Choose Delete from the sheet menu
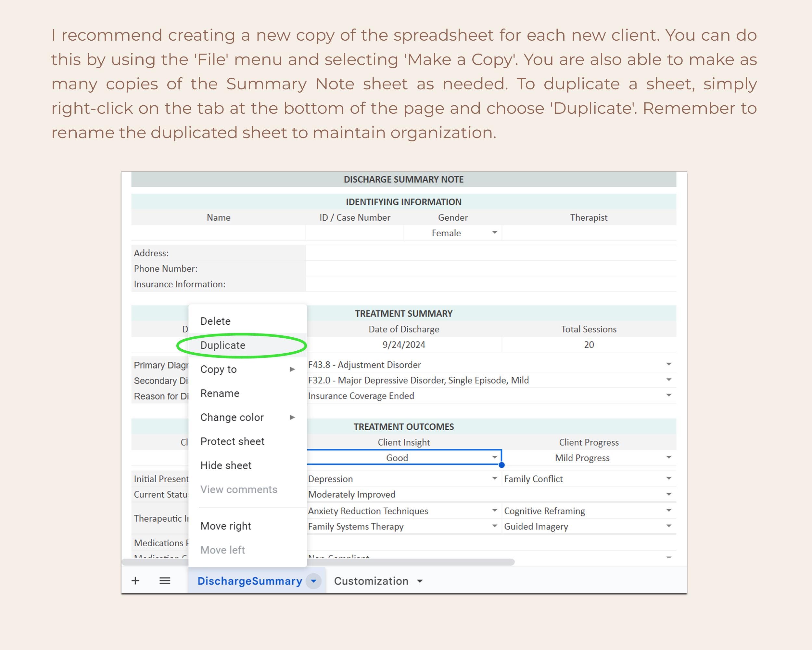812x650 pixels. [x=215, y=321]
